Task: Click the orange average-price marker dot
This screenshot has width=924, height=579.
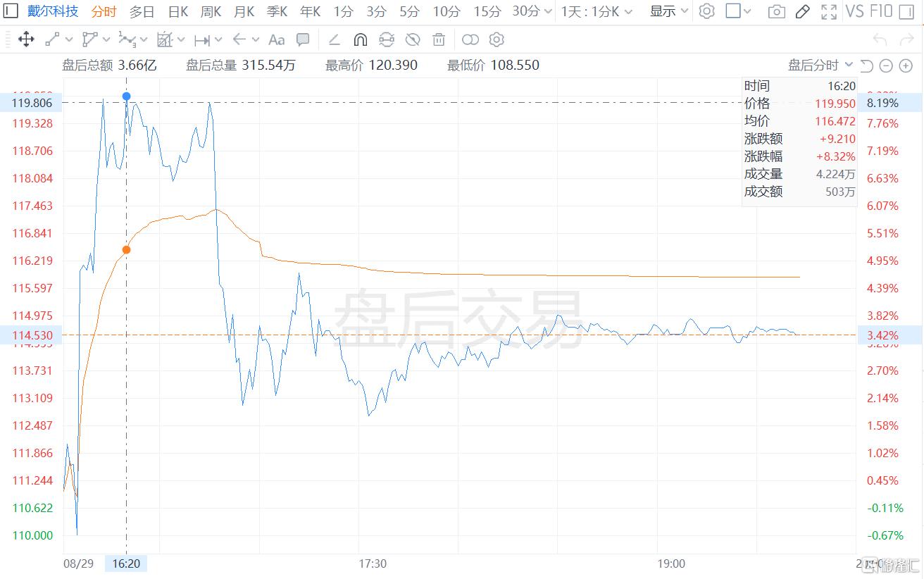Action: click(x=126, y=249)
